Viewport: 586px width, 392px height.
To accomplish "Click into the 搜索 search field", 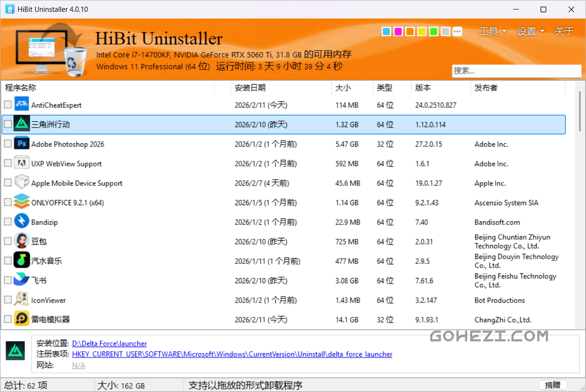I will pyautogui.click(x=516, y=71).
